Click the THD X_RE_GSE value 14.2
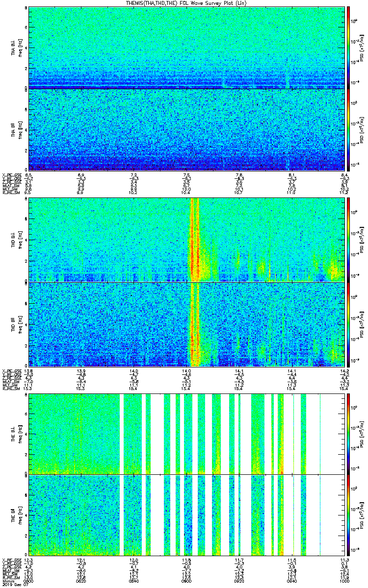 pyautogui.click(x=343, y=370)
